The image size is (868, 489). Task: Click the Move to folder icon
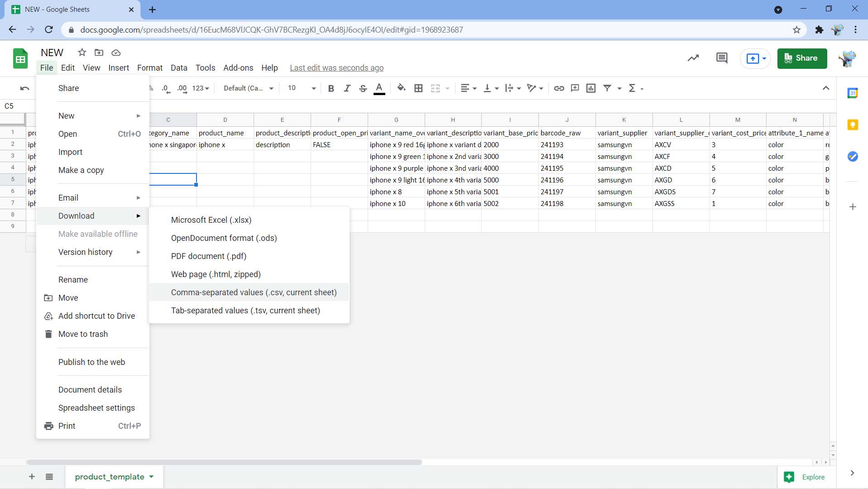(99, 53)
